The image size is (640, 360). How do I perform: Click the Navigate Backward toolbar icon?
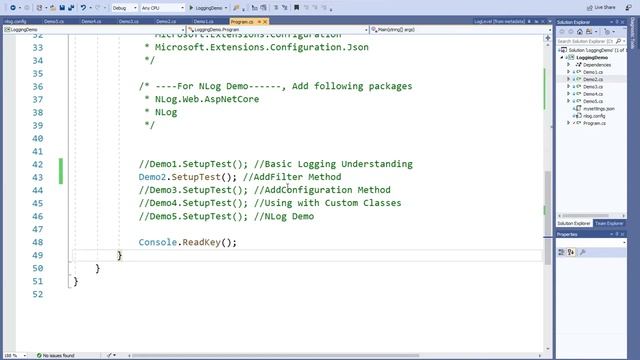(x=12, y=8)
